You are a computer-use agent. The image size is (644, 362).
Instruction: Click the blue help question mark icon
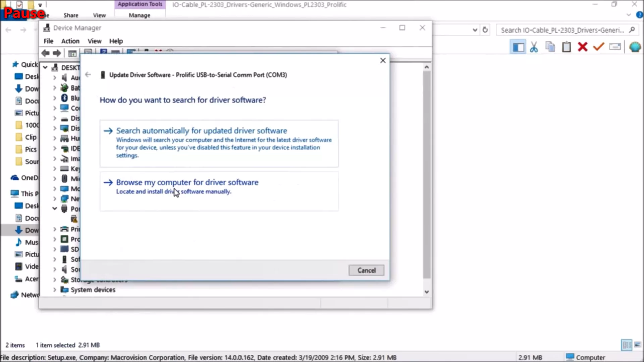pyautogui.click(x=639, y=15)
